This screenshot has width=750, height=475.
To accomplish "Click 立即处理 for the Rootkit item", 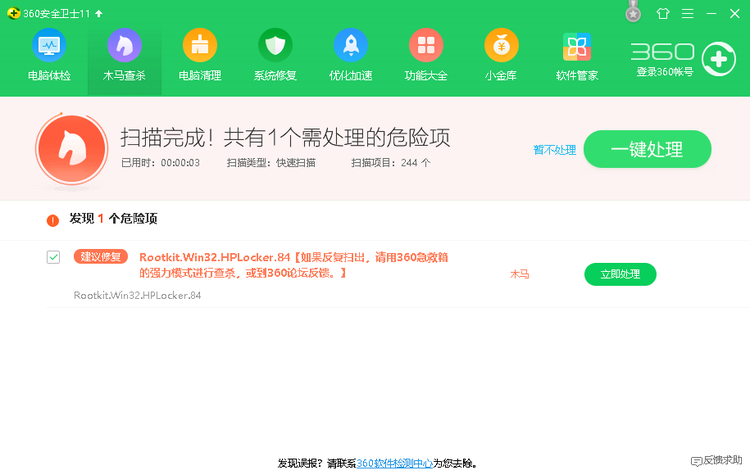I will coord(620,274).
